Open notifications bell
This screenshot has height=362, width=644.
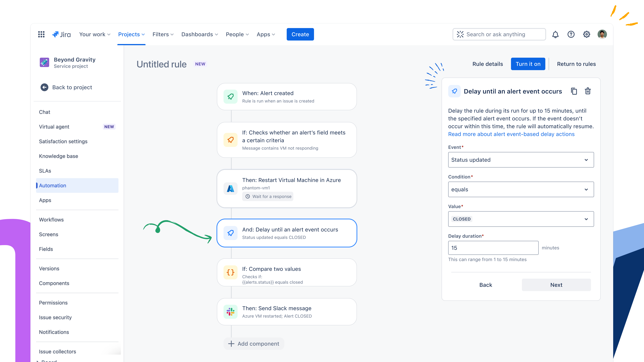point(555,34)
